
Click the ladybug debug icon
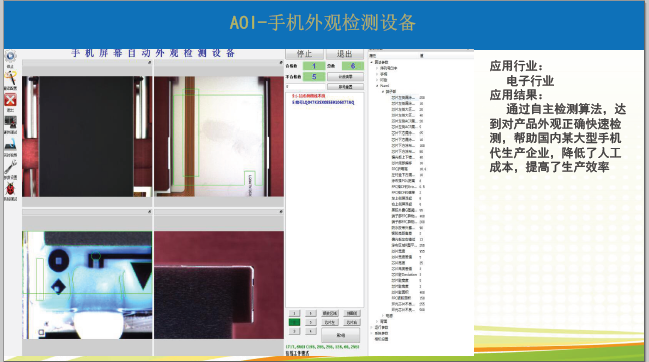pyautogui.click(x=10, y=189)
